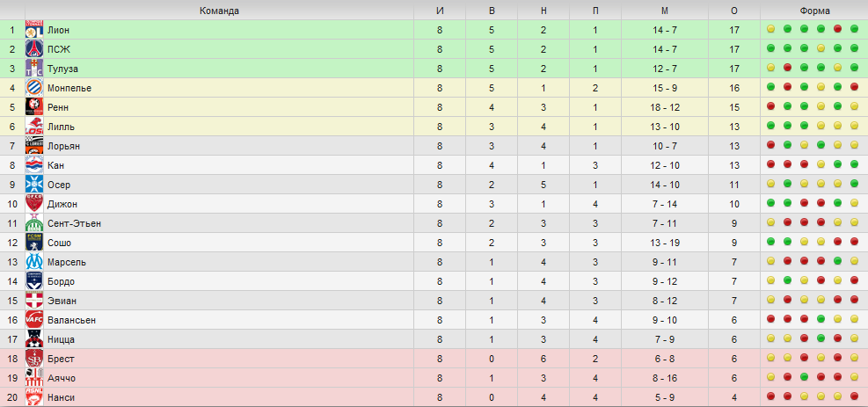Viewport: 868px width, 407px height.
Task: Open the Тулуза team link
Action: tap(63, 69)
